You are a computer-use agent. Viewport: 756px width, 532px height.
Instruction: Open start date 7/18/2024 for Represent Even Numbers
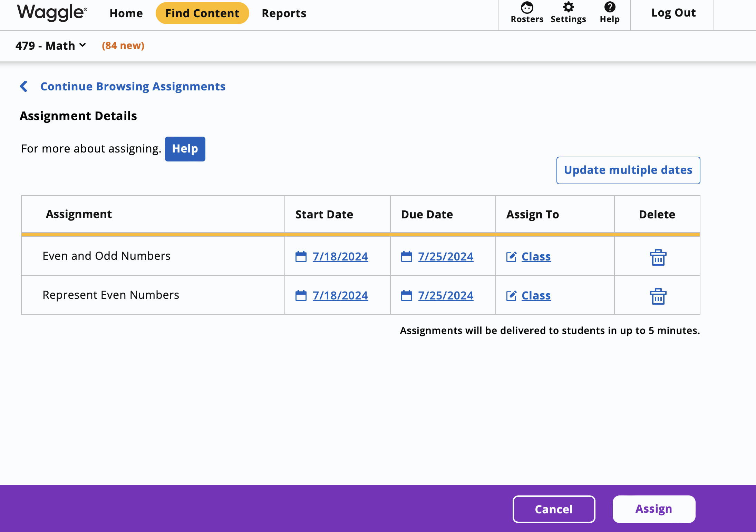[x=340, y=295]
